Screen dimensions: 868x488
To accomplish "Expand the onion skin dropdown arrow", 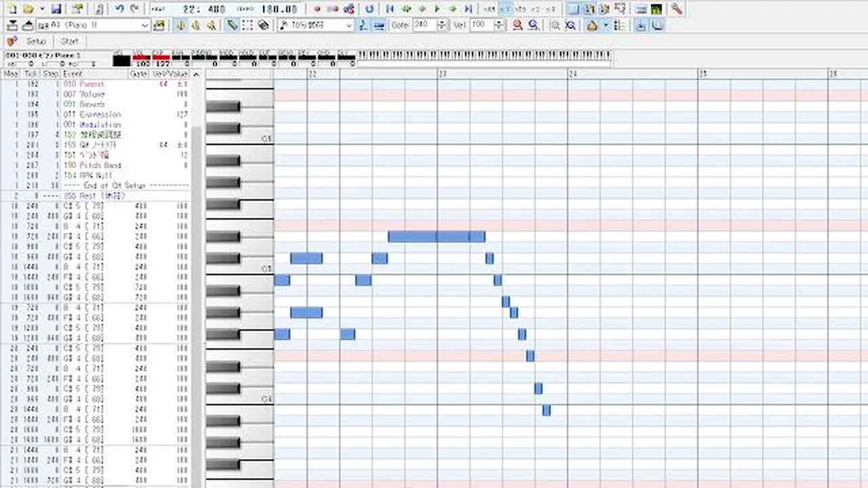I will pos(606,25).
